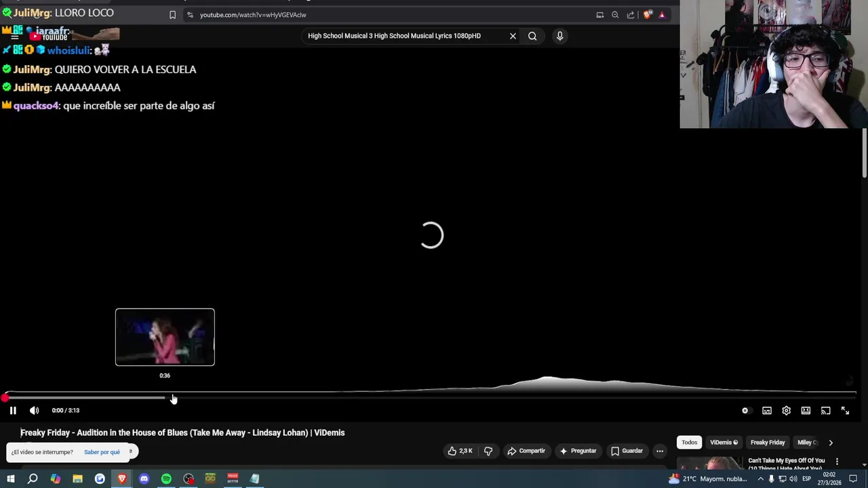Run search with the magnifying glass button
The width and height of the screenshot is (868, 488).
[532, 36]
